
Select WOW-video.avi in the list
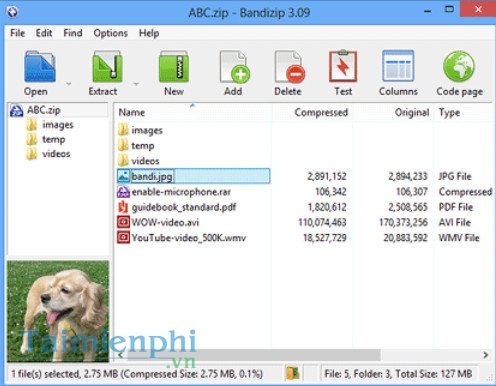165,222
